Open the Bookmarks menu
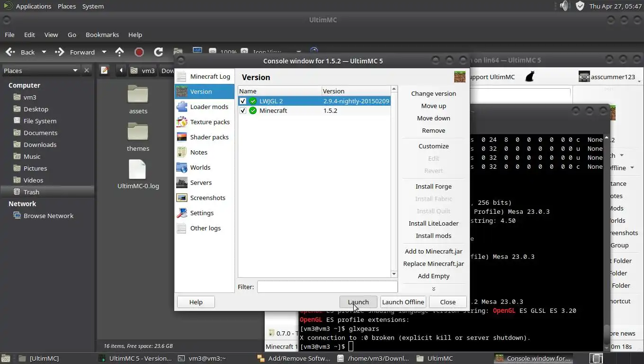 (x=102, y=35)
